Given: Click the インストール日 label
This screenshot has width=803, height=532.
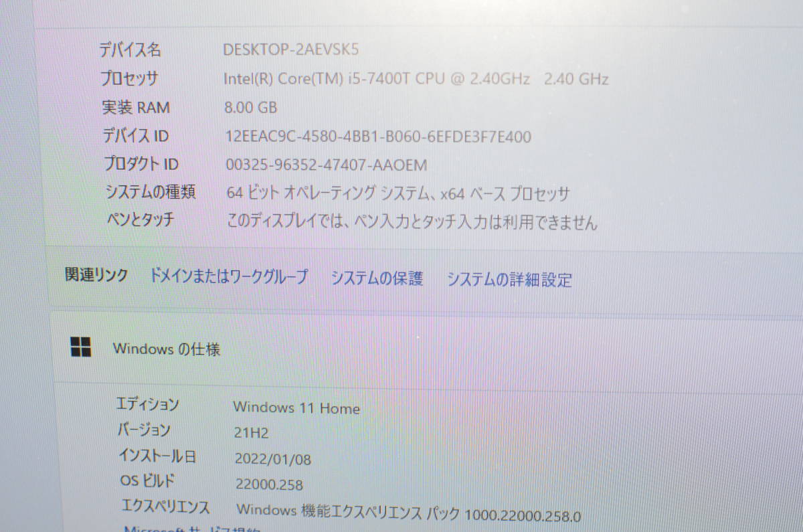Looking at the screenshot, I should click(157, 456).
